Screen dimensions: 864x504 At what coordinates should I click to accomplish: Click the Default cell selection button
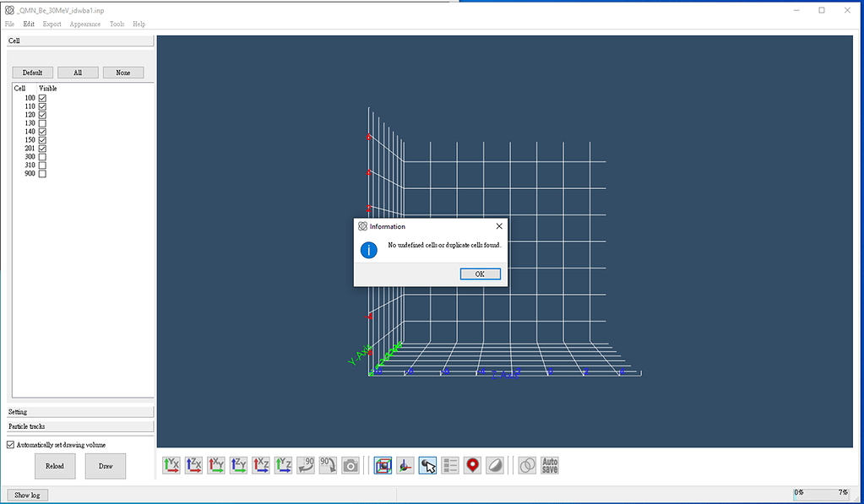(x=32, y=73)
